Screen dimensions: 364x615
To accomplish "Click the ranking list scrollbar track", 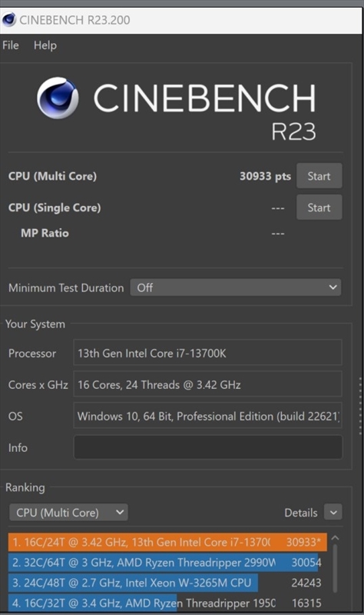I will [335, 569].
